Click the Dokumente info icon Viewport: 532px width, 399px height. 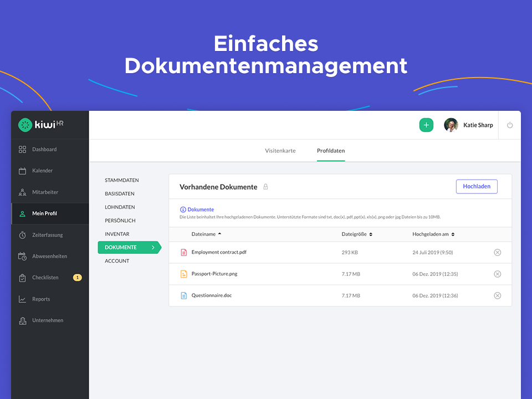point(183,209)
